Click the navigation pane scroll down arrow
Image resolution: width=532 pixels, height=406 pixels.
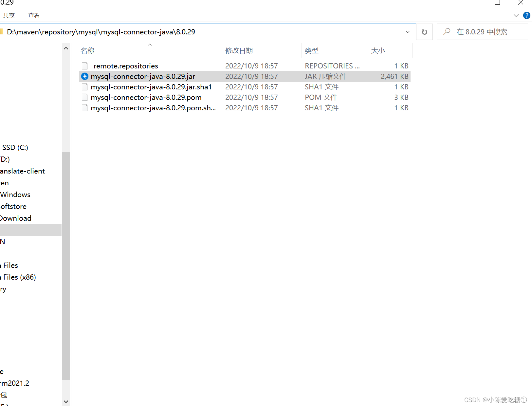[66, 402]
